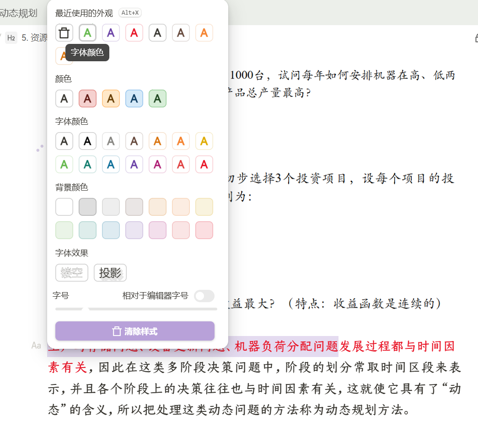Click the 清除样式 button
478x448 pixels.
(135, 331)
